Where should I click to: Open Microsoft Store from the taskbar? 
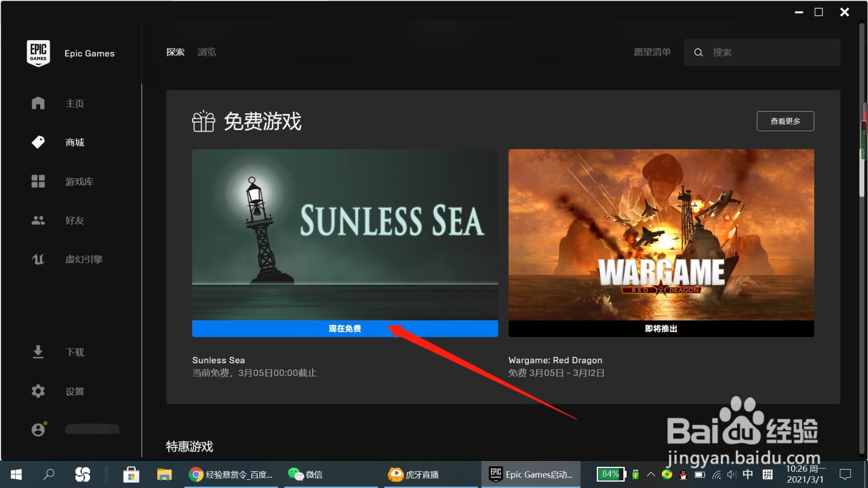pos(131,474)
